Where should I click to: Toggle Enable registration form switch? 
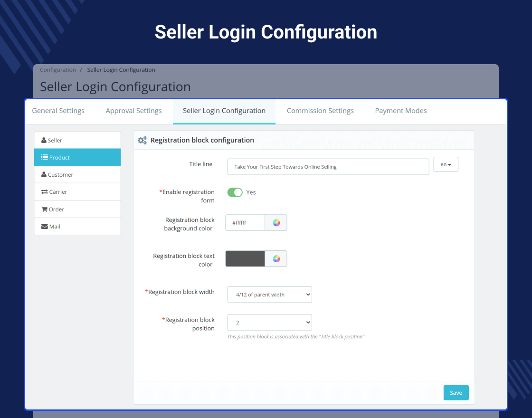coord(235,192)
